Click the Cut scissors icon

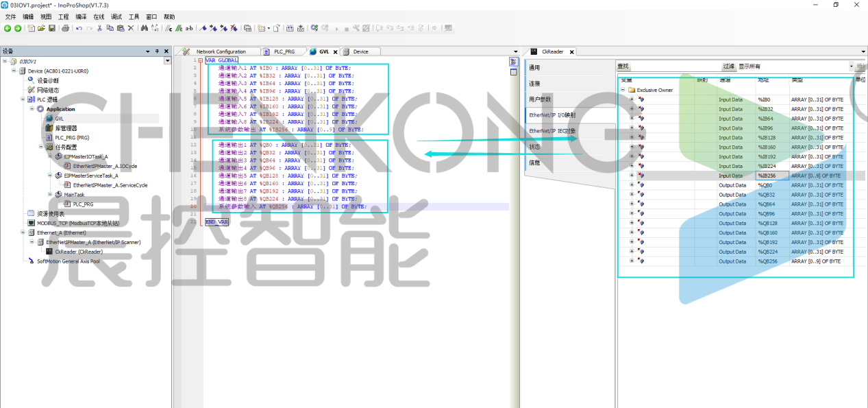click(x=100, y=28)
